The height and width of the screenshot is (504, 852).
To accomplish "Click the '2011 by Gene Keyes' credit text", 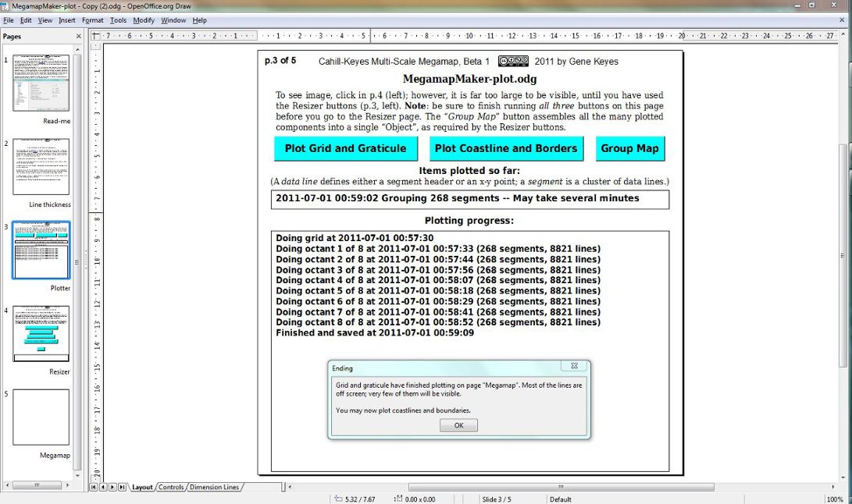I will click(x=576, y=62).
